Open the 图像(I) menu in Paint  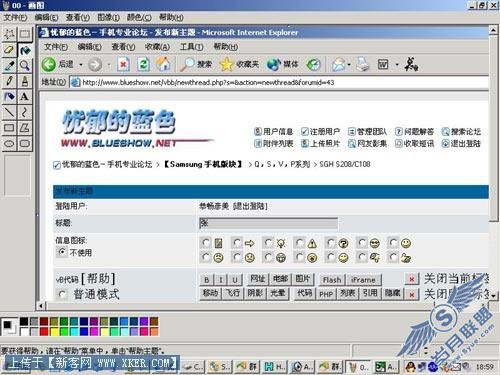[x=108, y=17]
